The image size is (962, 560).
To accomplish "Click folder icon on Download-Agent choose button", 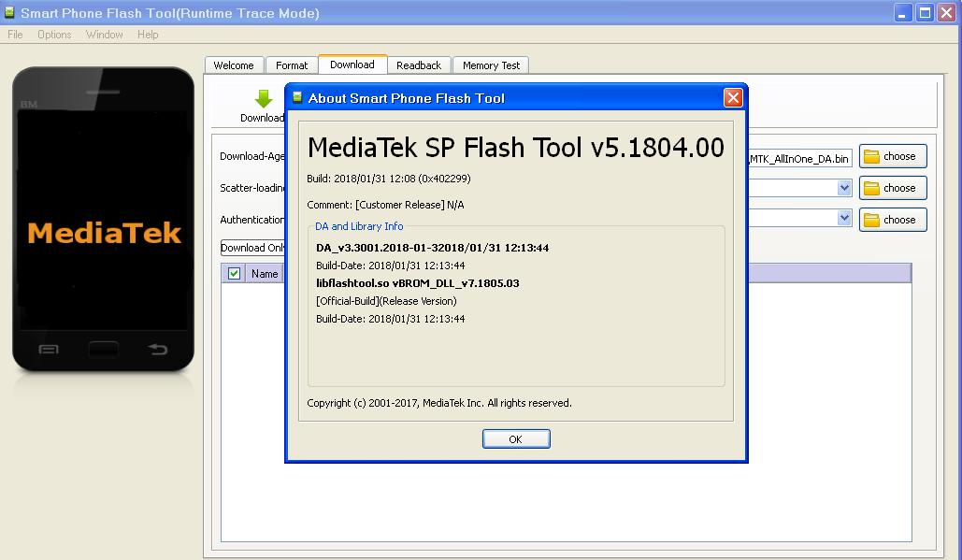I will 871,157.
